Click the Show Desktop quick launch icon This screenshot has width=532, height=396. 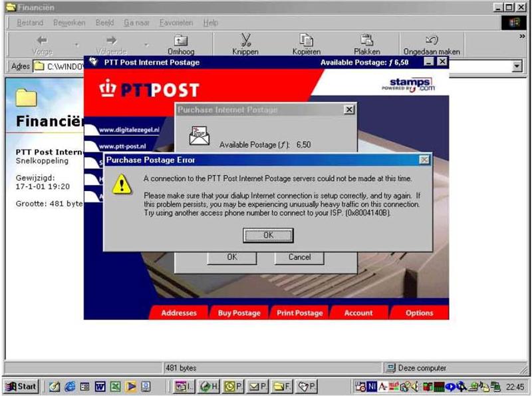click(55, 387)
